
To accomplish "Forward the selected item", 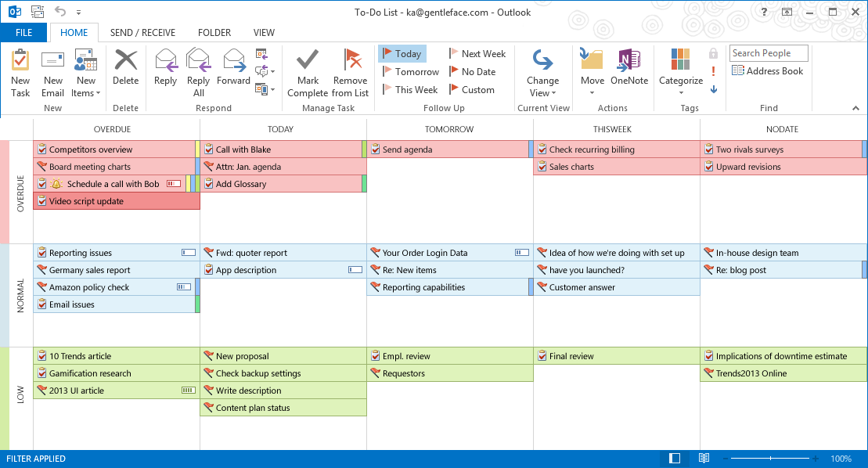I will [x=233, y=67].
